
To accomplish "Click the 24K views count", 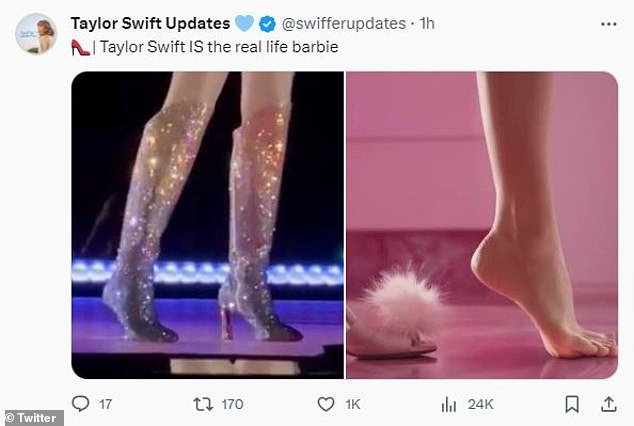I will (x=480, y=404).
